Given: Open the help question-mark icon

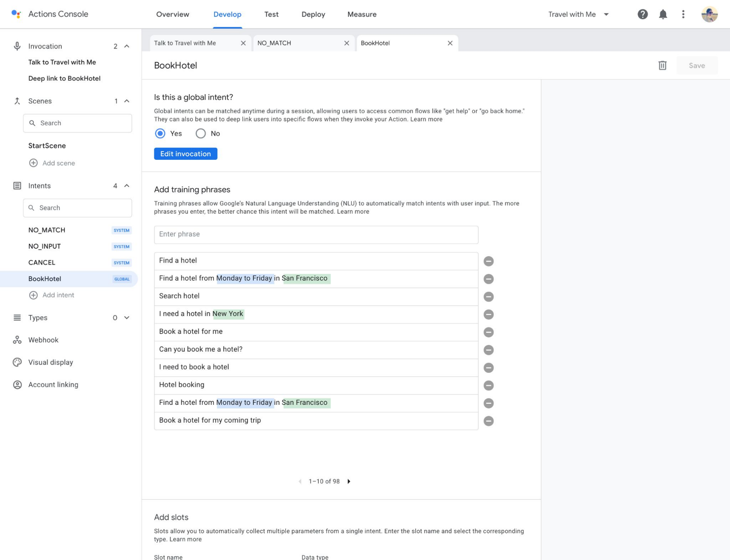Looking at the screenshot, I should [x=642, y=14].
